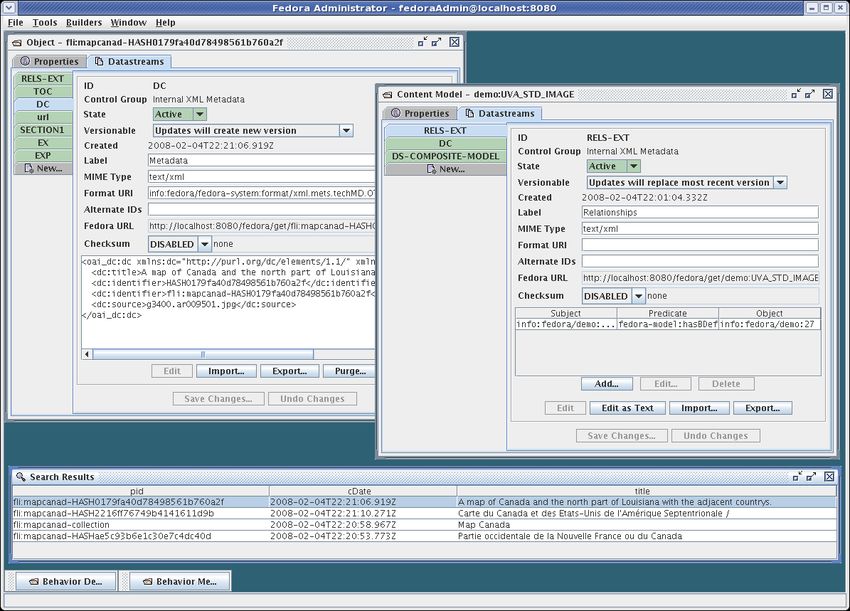Click the Content Model window title icon

tap(388, 94)
